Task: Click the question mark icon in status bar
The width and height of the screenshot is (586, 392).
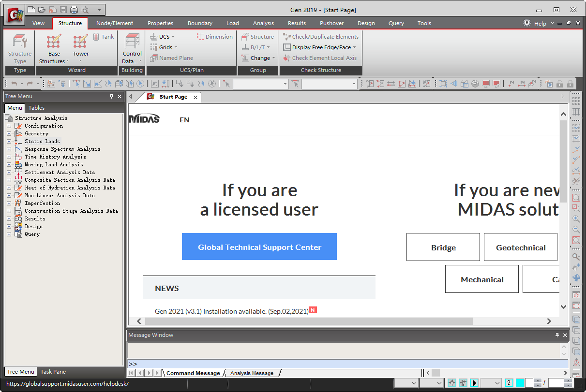Action: 509,383
